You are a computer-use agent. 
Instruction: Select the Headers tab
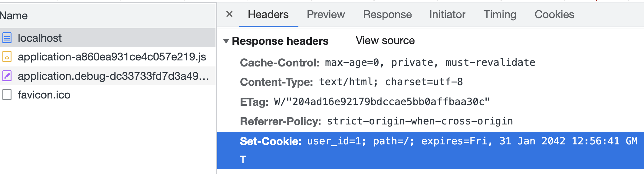[x=268, y=14]
